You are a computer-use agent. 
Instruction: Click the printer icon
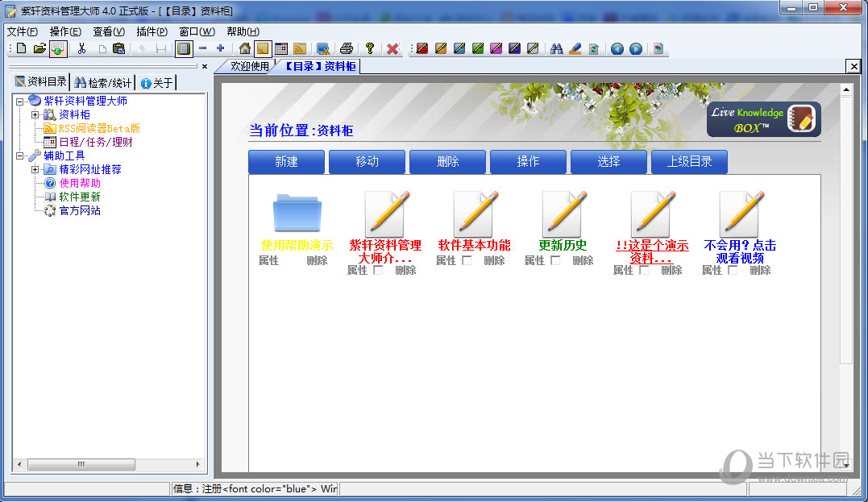click(347, 48)
